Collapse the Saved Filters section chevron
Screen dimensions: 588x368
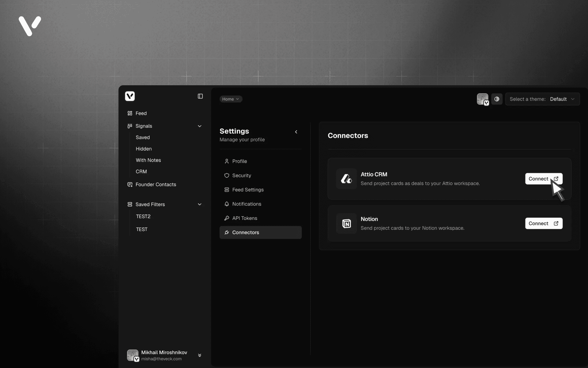200,204
